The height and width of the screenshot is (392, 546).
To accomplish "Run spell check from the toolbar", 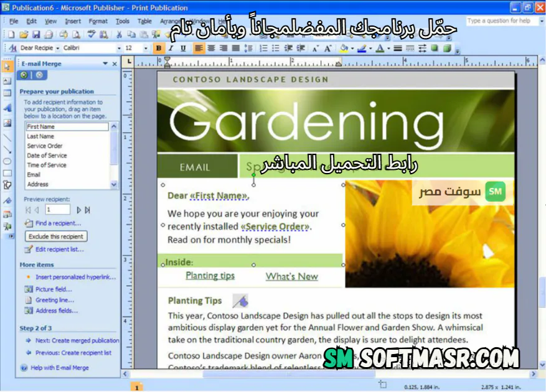I will point(92,34).
